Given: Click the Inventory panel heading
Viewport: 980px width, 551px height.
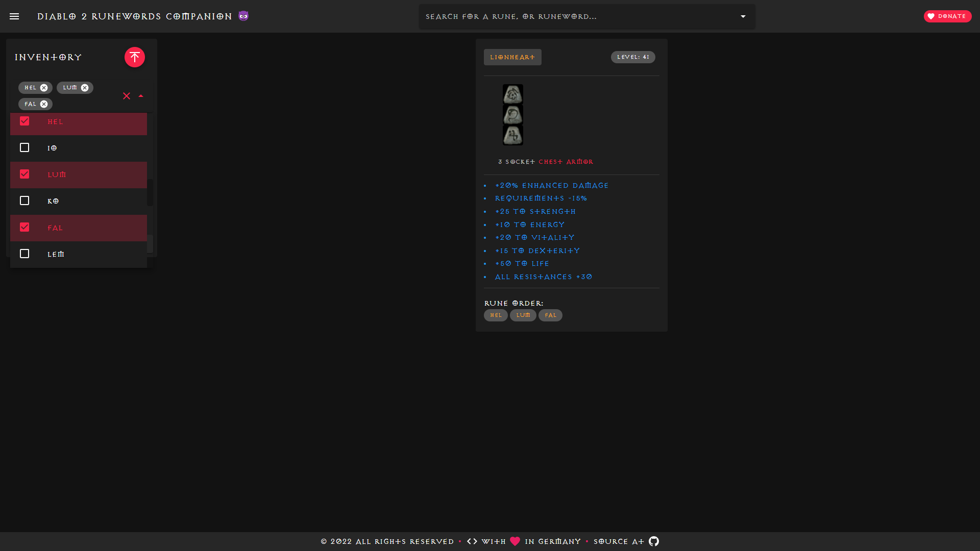Looking at the screenshot, I should (x=48, y=57).
